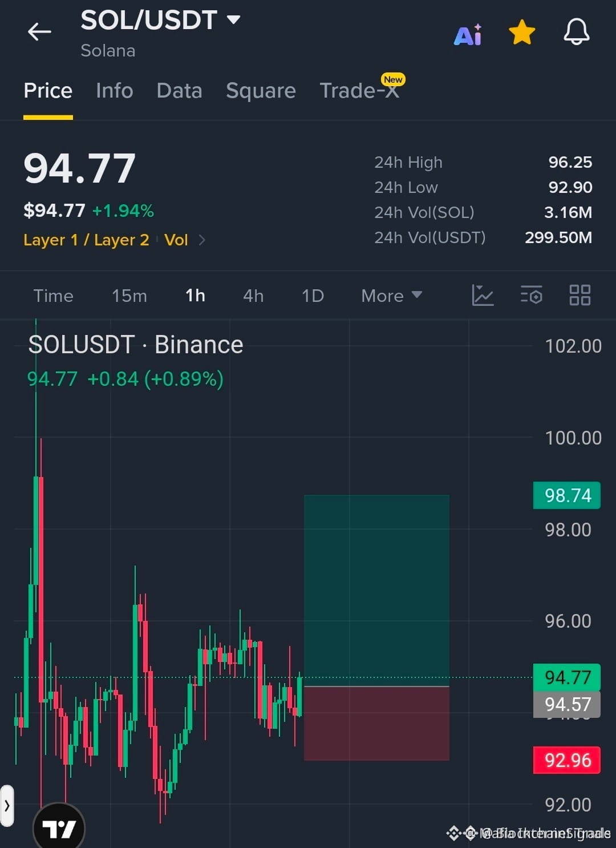Image resolution: width=616 pixels, height=848 pixels.
Task: Select the 1h interval
Action: pyautogui.click(x=195, y=296)
